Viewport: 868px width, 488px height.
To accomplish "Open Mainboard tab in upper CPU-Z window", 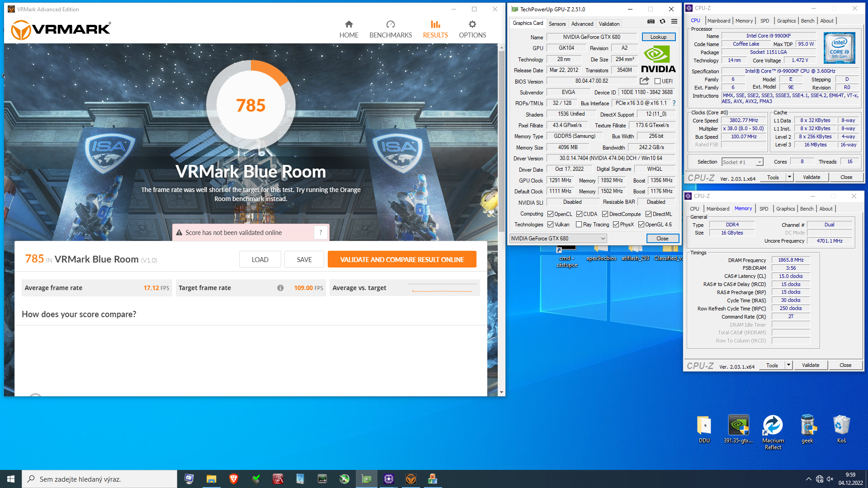I will (x=718, y=21).
